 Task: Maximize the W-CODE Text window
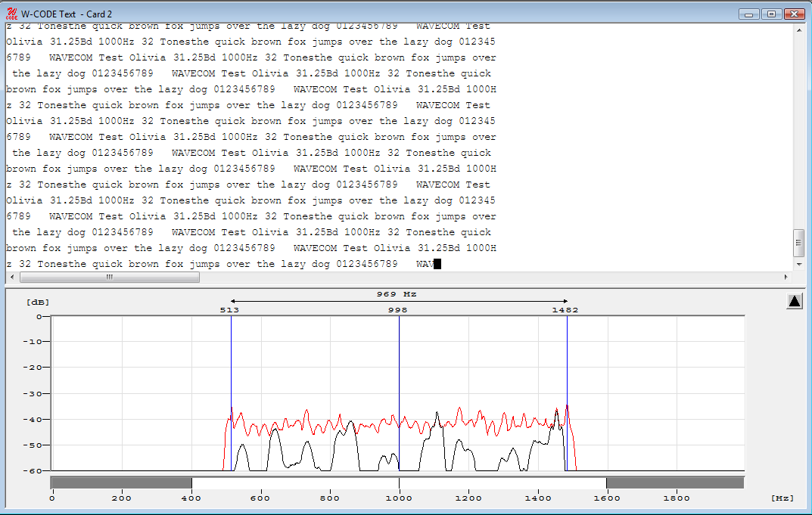point(771,14)
